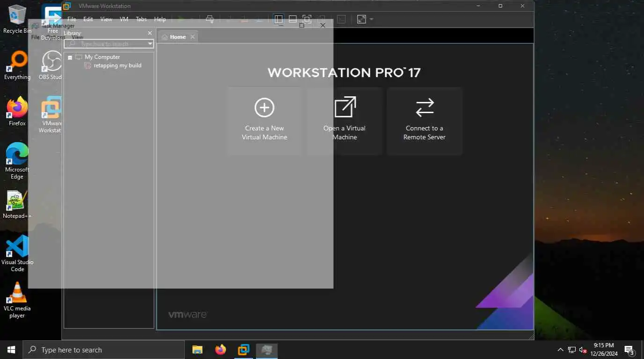Click VMware Workstation taskbar icon
Viewport: 644px width, 359px height.
[244, 350]
